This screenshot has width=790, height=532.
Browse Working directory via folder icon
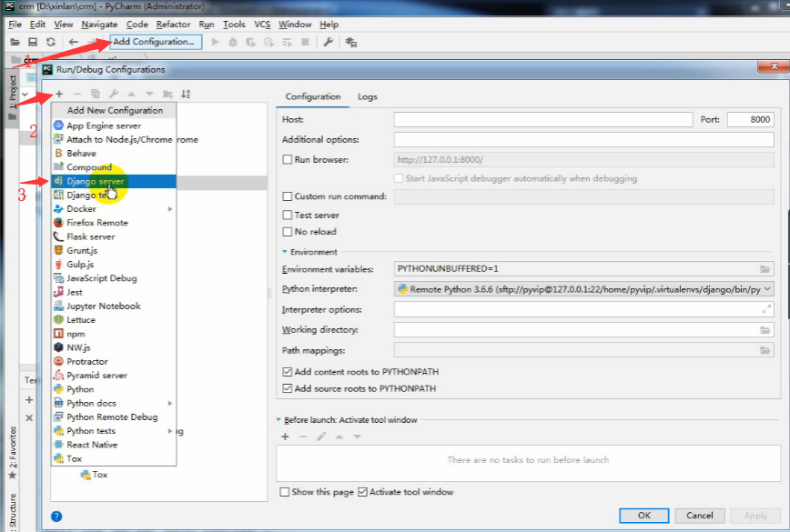tap(765, 330)
